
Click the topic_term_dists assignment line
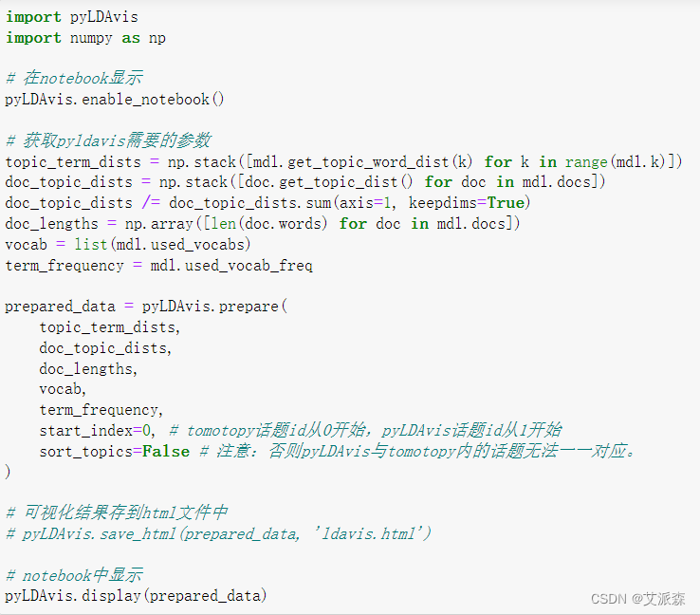click(x=343, y=161)
